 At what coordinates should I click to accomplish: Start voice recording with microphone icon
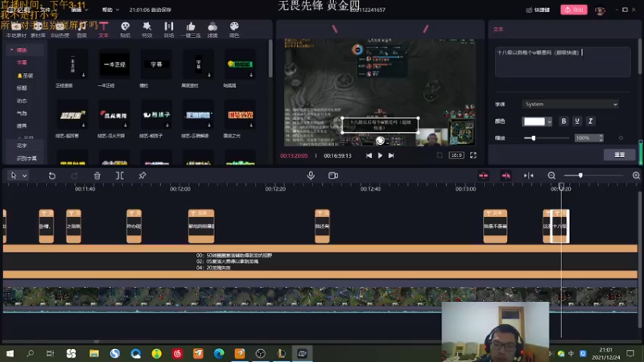(311, 175)
